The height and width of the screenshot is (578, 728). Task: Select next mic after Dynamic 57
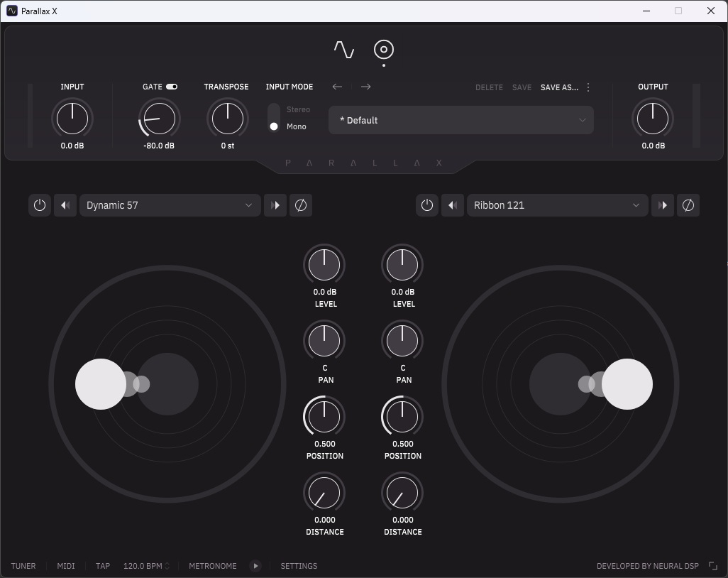pos(275,205)
